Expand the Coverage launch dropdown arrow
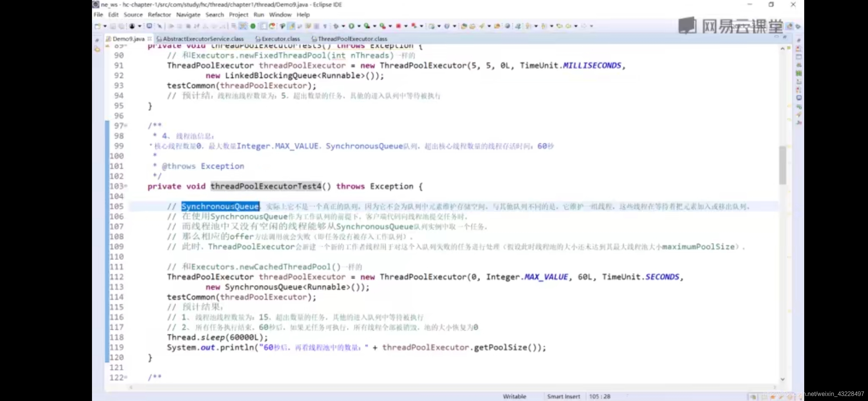 (375, 26)
